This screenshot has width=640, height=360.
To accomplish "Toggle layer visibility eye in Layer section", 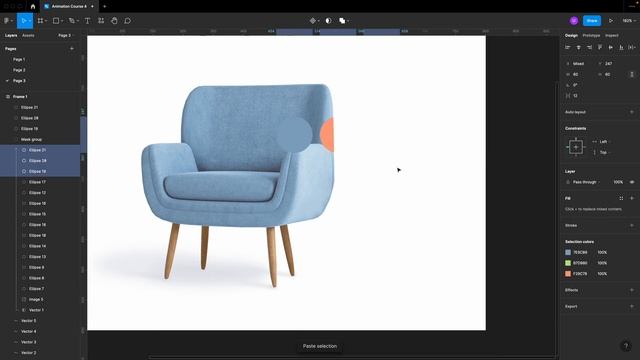I will pyautogui.click(x=632, y=182).
